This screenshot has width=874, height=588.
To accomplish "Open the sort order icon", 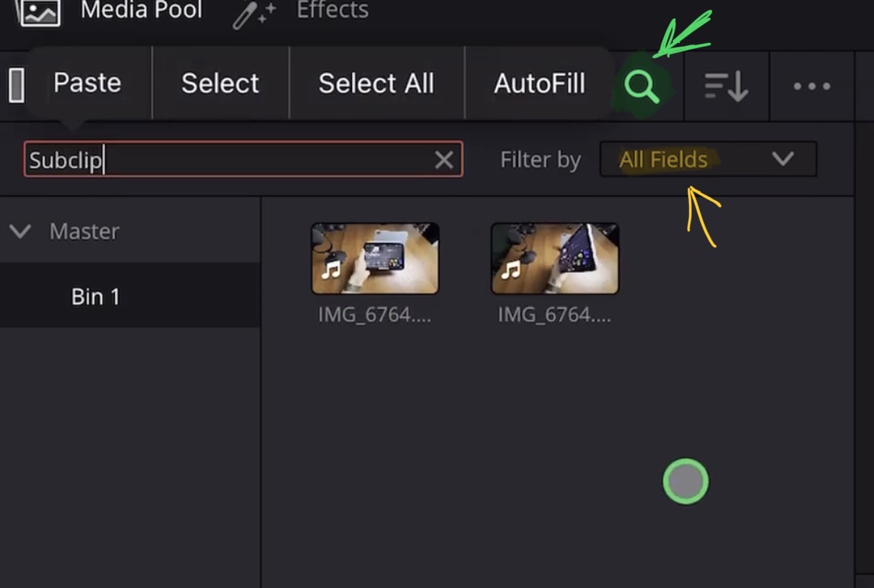I will click(725, 86).
